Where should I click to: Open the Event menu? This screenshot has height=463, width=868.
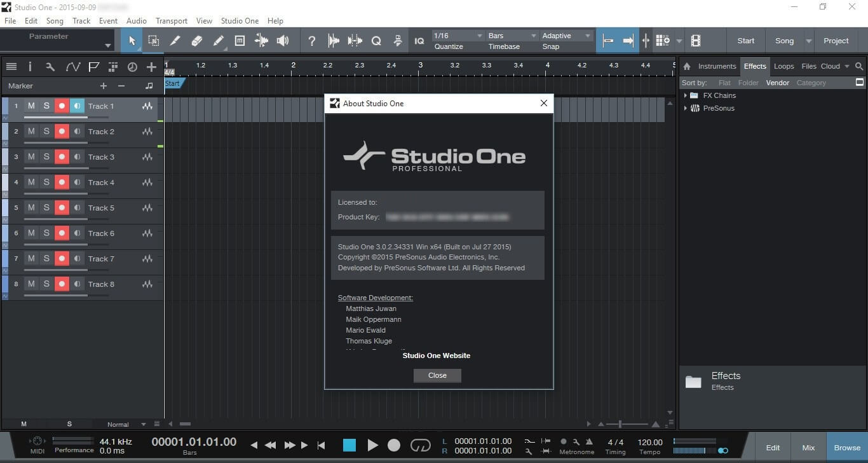(108, 21)
